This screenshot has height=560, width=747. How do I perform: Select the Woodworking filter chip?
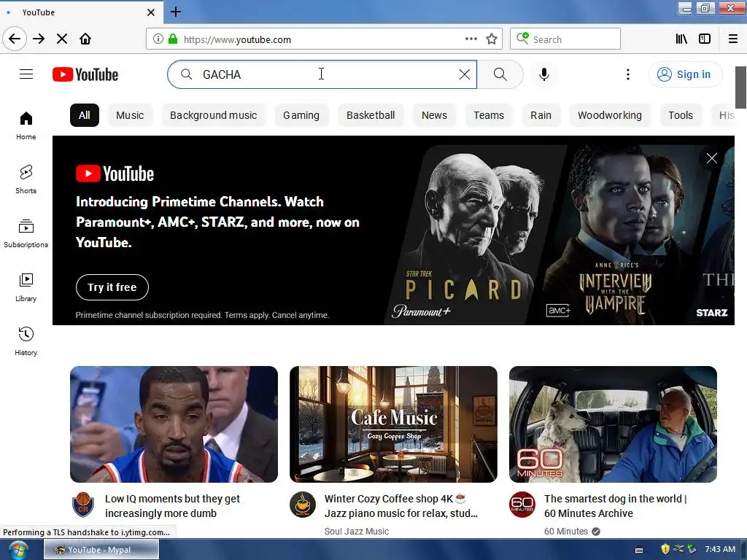[610, 115]
